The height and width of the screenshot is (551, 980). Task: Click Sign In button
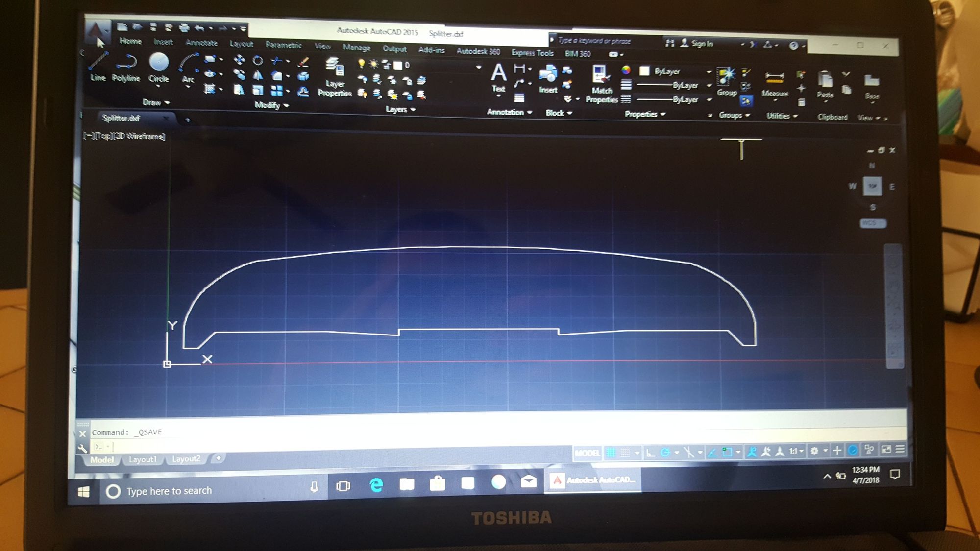(697, 44)
